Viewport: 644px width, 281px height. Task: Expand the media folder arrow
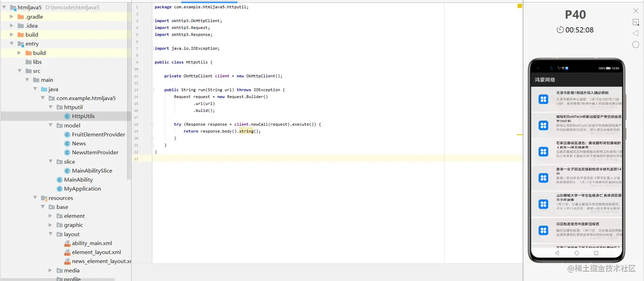[x=50, y=270]
